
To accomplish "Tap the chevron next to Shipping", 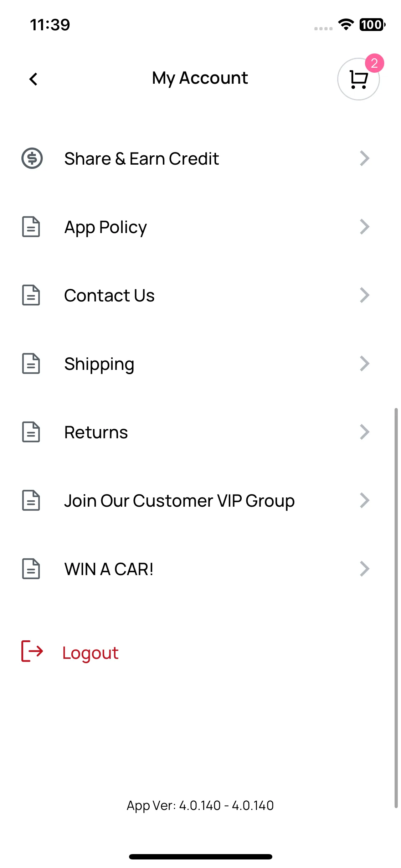I will pyautogui.click(x=365, y=363).
